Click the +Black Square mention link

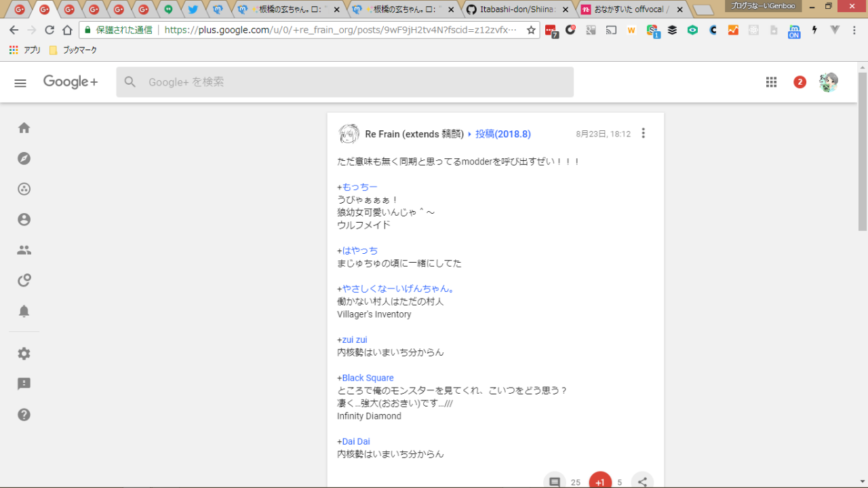(x=368, y=378)
